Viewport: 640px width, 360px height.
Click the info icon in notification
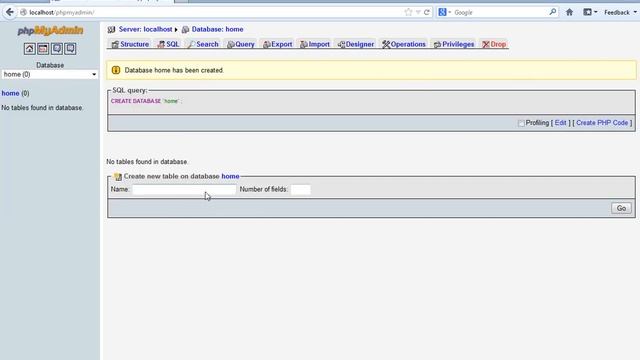[x=116, y=70]
